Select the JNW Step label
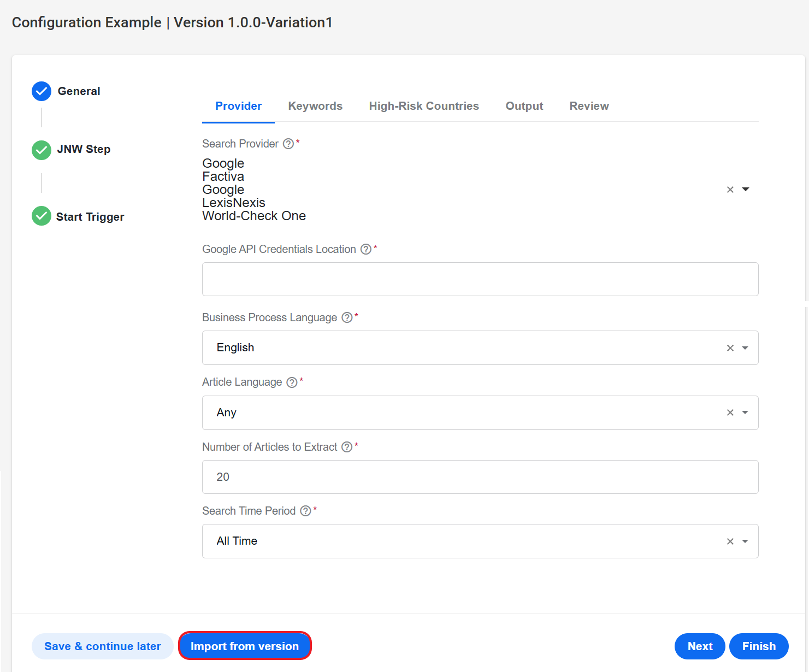Image resolution: width=809 pixels, height=672 pixels. click(84, 149)
